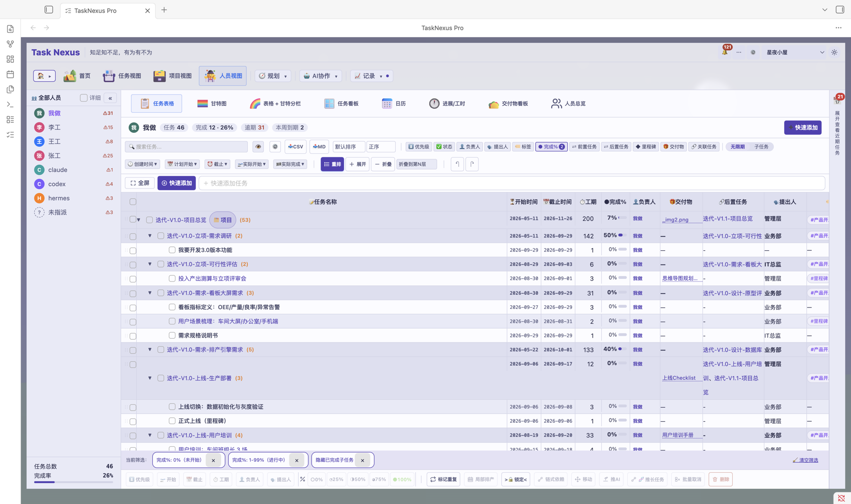
Task: Click the top-right 快速添加 button
Action: 803,128
